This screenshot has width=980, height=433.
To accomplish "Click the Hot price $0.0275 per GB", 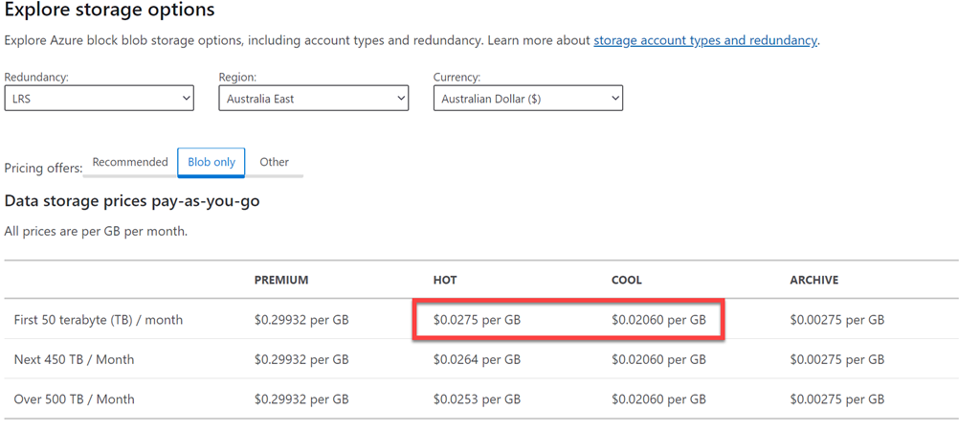I will 477,320.
